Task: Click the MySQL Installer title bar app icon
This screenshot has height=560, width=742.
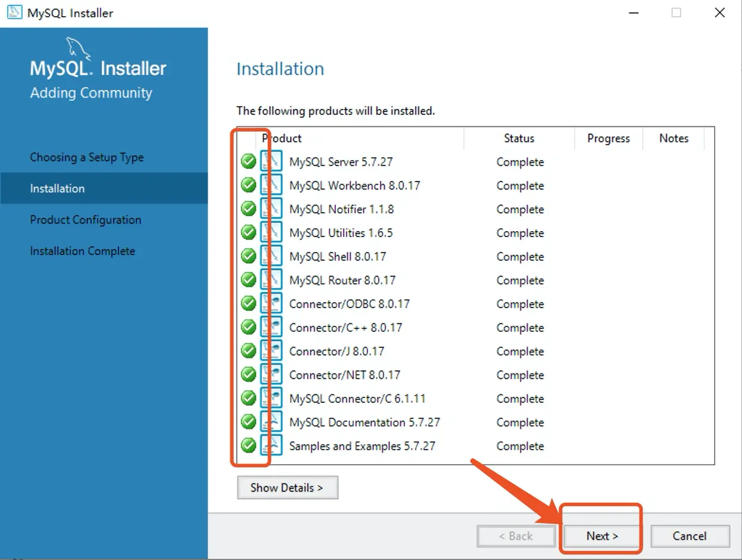Action: coord(14,13)
